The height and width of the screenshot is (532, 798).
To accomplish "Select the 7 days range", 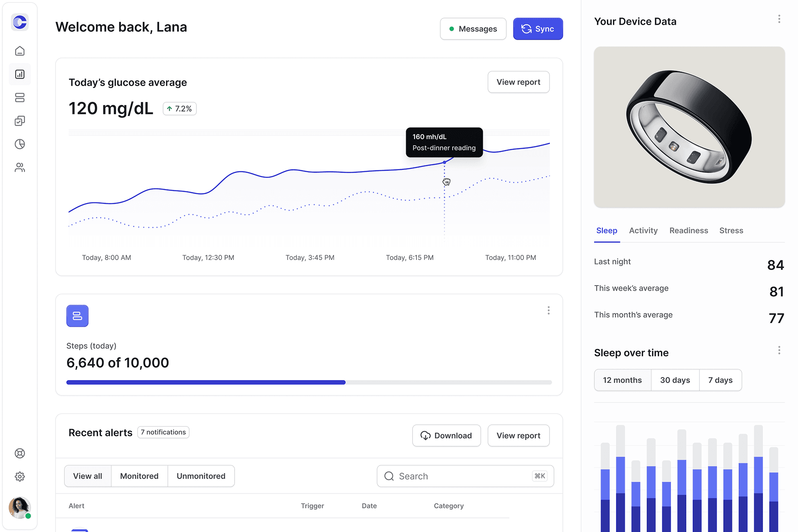I will click(720, 380).
